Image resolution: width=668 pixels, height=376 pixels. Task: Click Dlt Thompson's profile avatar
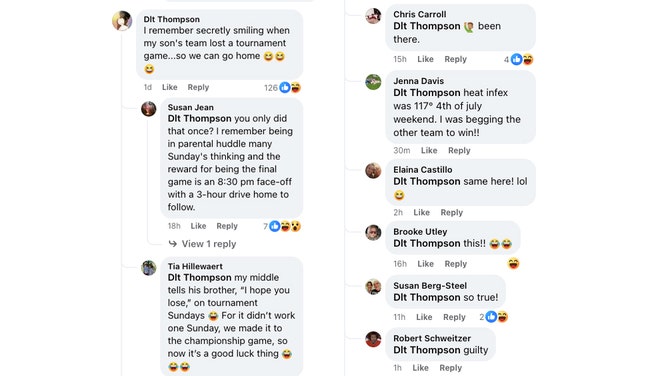pyautogui.click(x=122, y=20)
